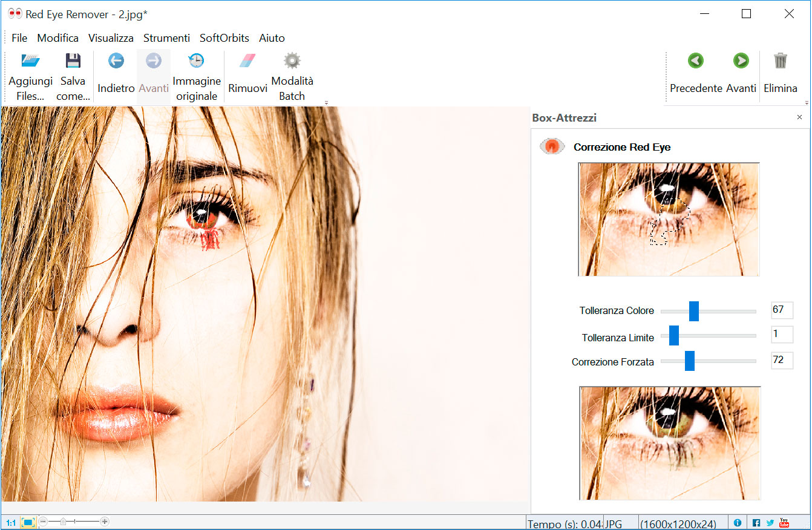812x530 pixels.
Task: Expand the right navigation toolbar overflow arrow
Action: coord(806,103)
